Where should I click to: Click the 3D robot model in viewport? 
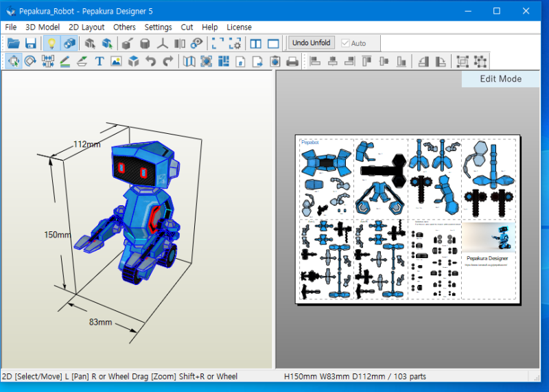point(141,213)
